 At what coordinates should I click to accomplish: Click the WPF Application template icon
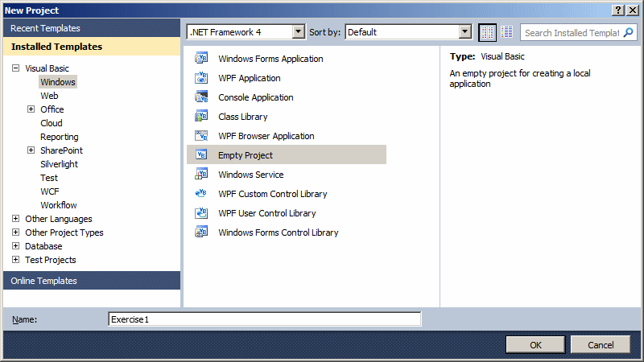pos(201,77)
